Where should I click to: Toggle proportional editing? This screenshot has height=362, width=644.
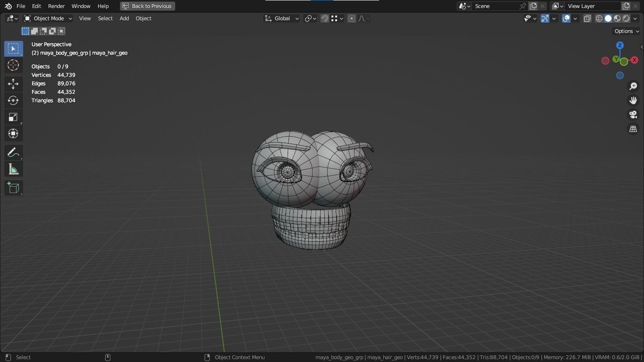352,18
